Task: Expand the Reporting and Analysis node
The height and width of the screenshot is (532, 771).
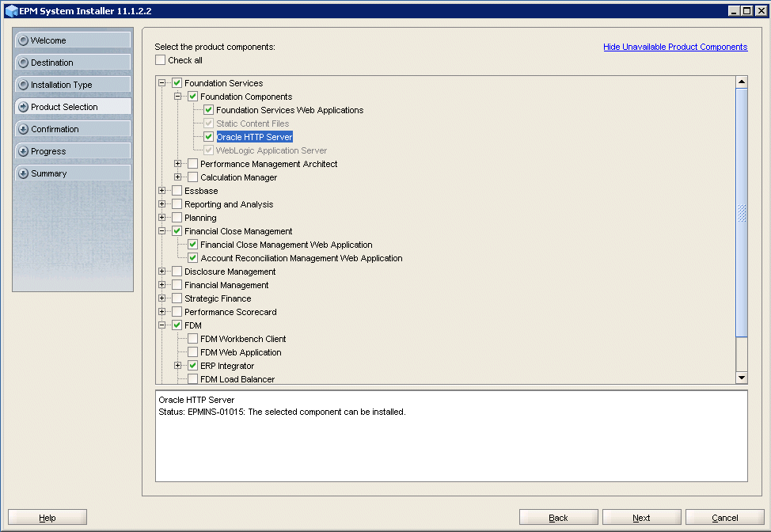Action: click(161, 203)
